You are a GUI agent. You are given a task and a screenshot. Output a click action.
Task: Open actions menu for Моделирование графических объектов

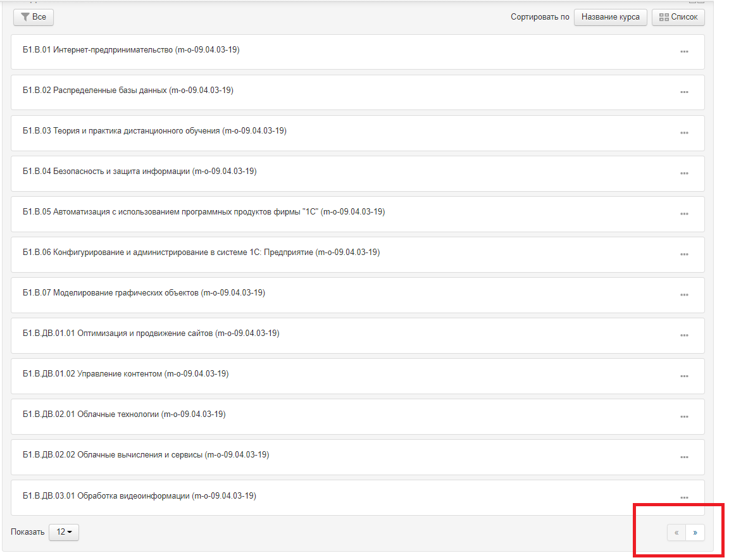(684, 295)
